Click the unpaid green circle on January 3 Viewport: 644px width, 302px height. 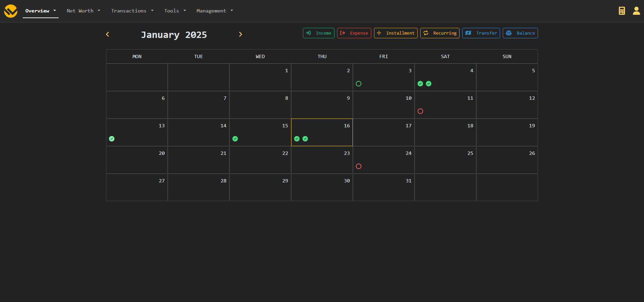pos(359,84)
